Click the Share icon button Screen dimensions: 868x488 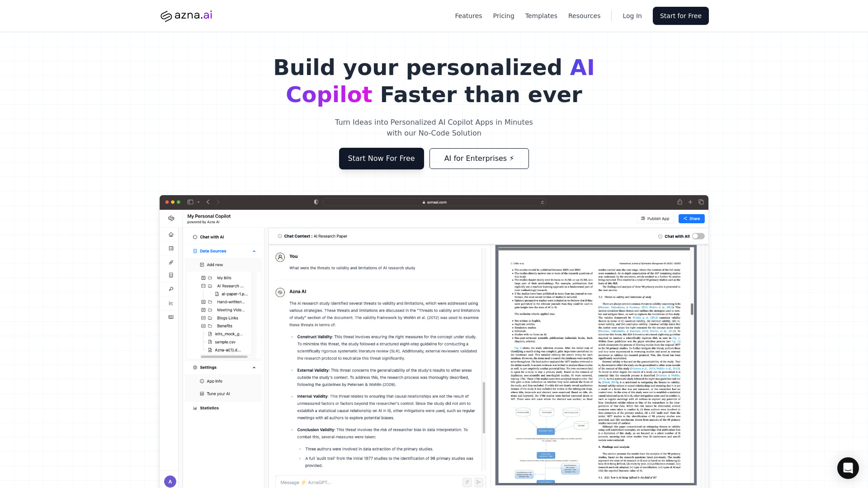point(691,219)
